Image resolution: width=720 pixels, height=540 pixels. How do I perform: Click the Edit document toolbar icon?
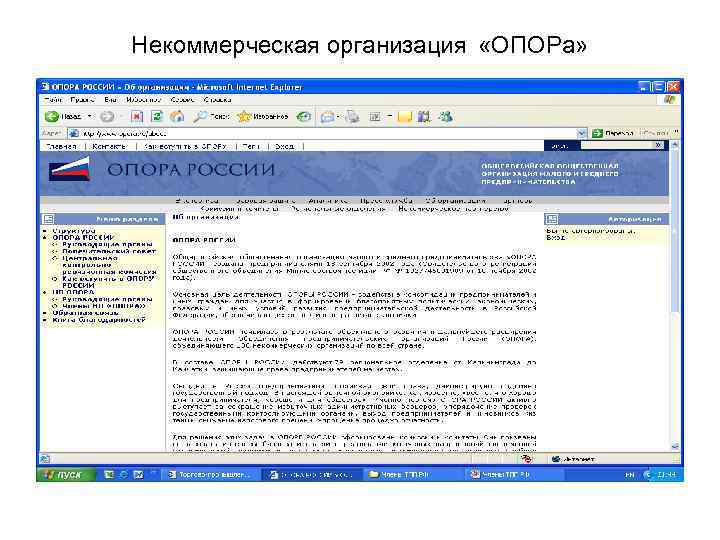click(x=375, y=117)
